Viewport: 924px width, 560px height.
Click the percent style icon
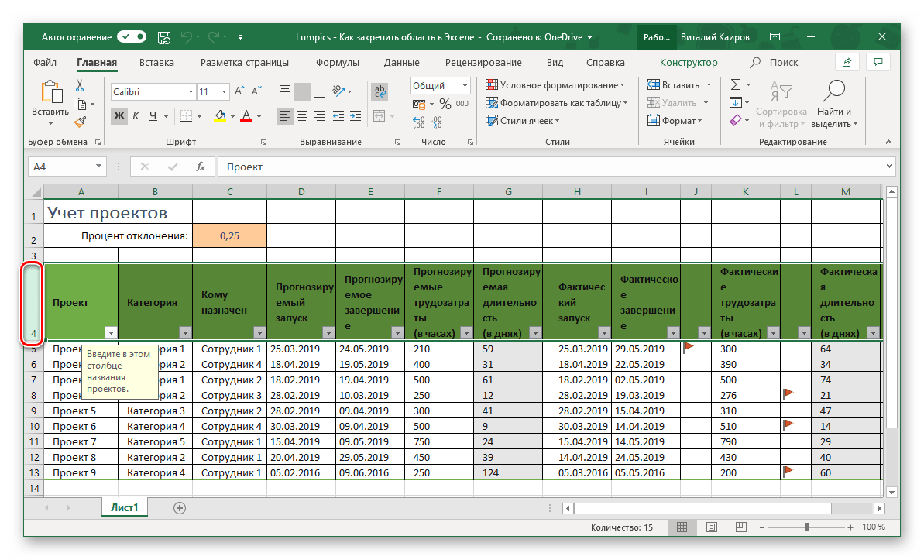[445, 103]
